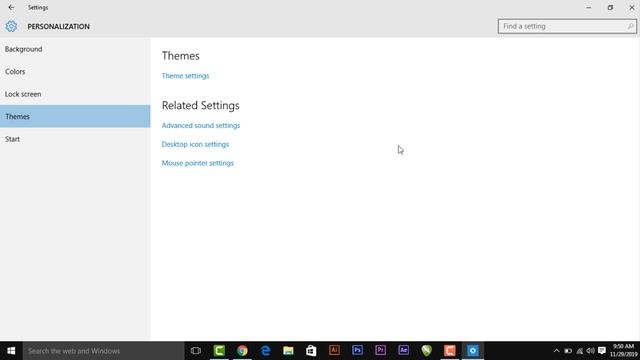Open Advanced sound settings link

[201, 125]
